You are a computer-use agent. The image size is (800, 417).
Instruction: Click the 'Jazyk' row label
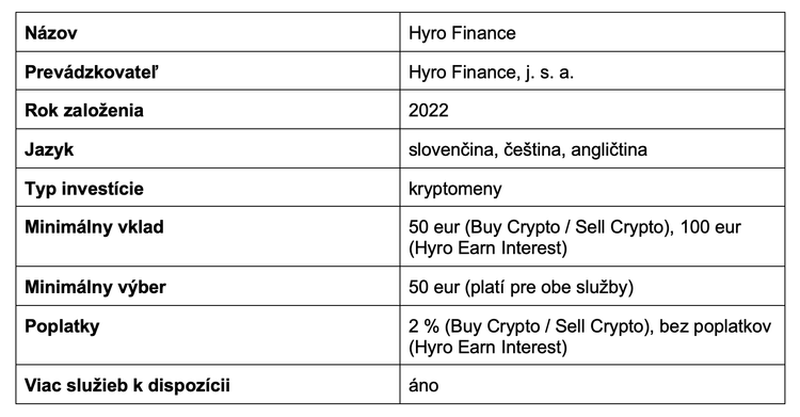44,148
